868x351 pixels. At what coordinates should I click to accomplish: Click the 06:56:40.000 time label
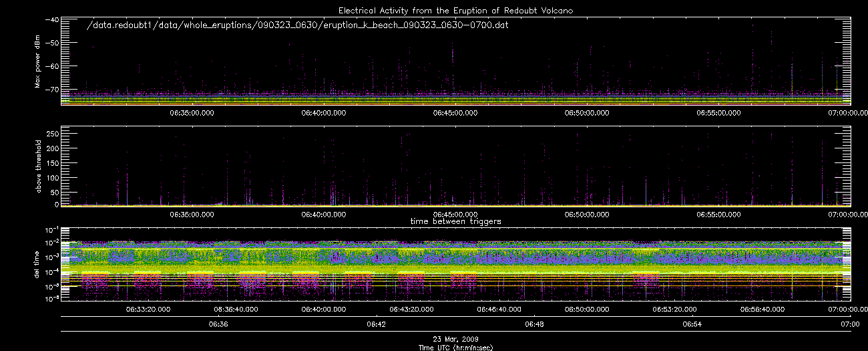click(763, 310)
